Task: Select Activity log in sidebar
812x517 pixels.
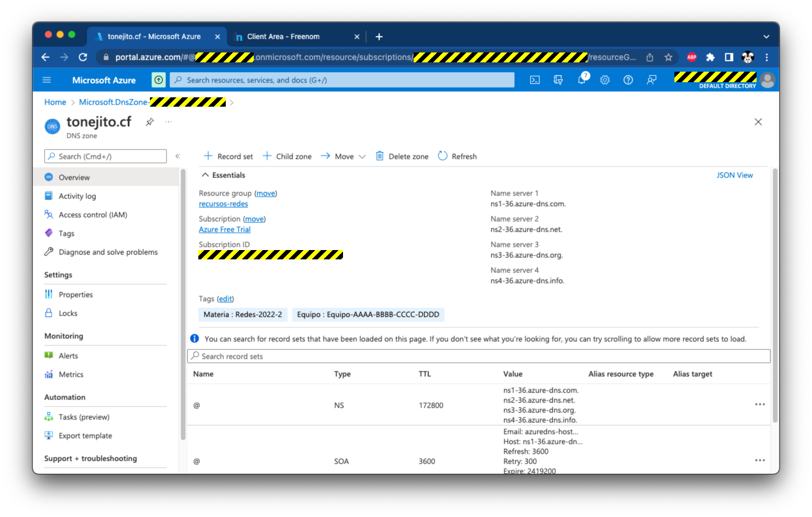Action: (x=77, y=196)
